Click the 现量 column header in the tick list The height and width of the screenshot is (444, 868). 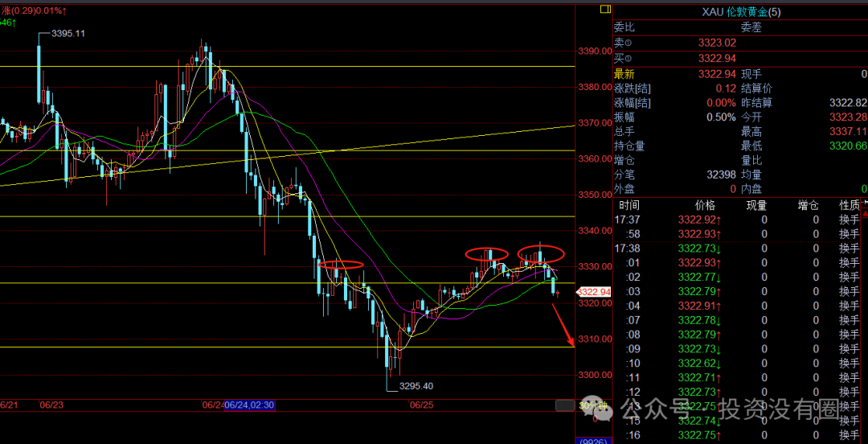coord(756,205)
